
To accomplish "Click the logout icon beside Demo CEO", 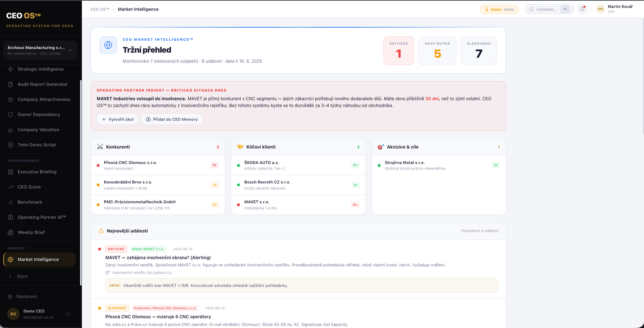I will [x=69, y=314].
